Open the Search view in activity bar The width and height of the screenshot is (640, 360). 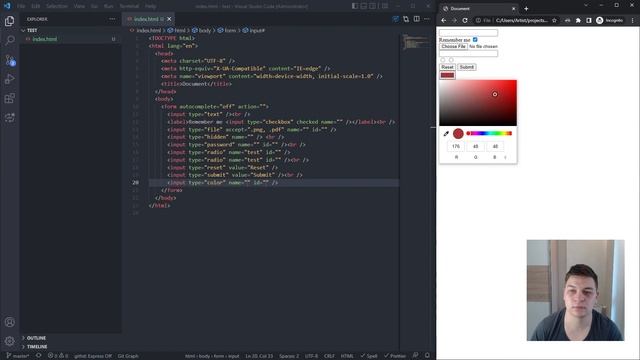pyautogui.click(x=9, y=40)
